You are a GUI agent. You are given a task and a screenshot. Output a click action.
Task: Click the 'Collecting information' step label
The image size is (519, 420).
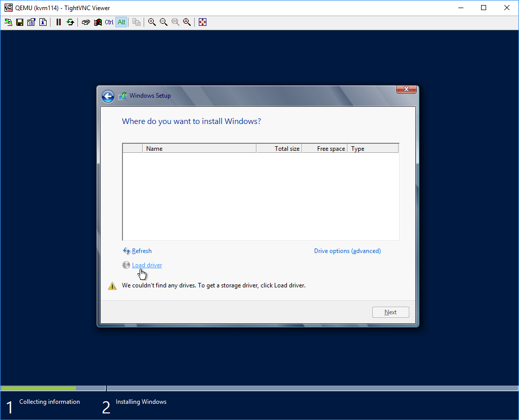click(x=50, y=402)
